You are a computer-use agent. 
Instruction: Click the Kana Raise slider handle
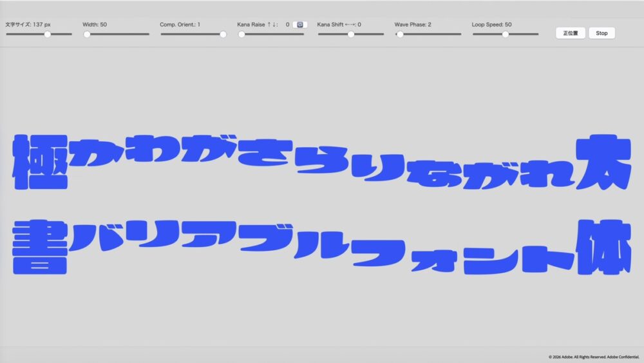point(241,34)
